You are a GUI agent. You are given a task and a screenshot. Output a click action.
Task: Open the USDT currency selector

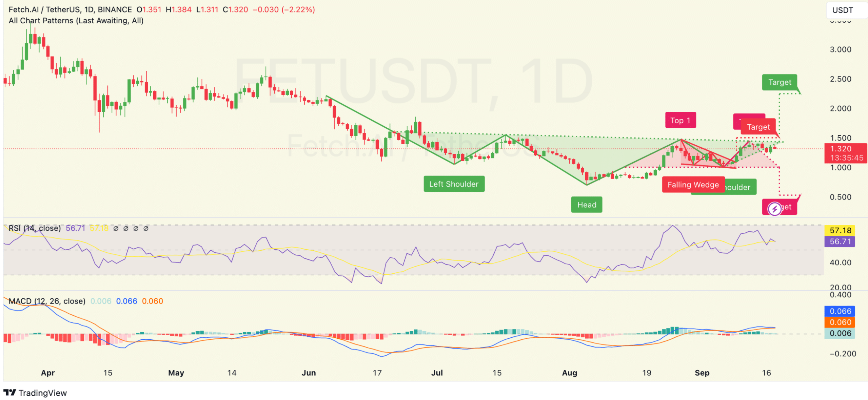click(x=847, y=10)
